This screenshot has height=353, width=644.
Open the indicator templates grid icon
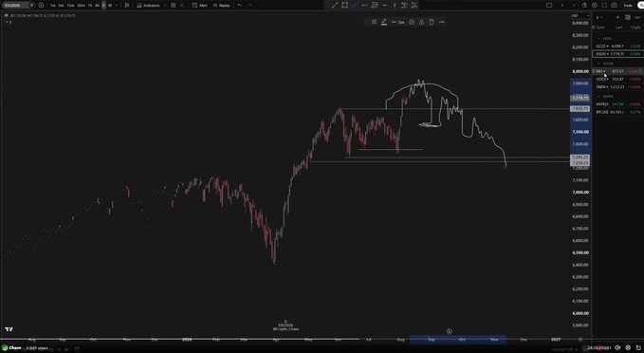tap(174, 6)
